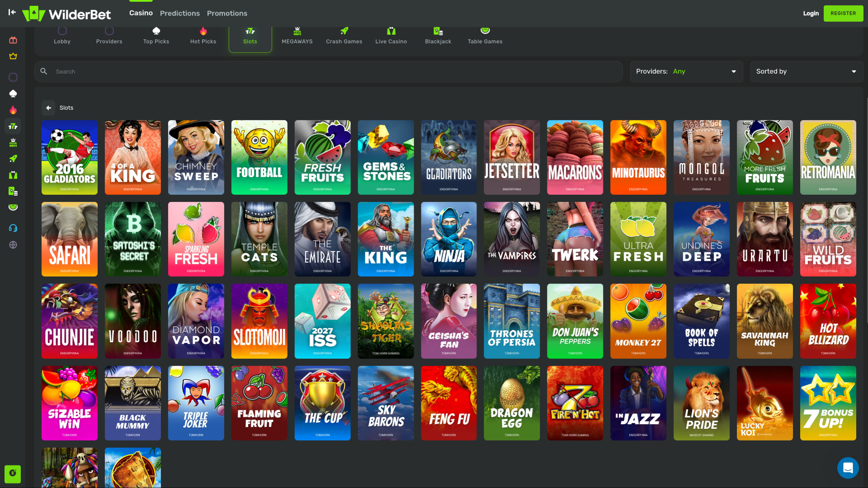Viewport: 868px width, 488px height.
Task: Open the Live Casino sidebar icon
Action: (x=13, y=175)
